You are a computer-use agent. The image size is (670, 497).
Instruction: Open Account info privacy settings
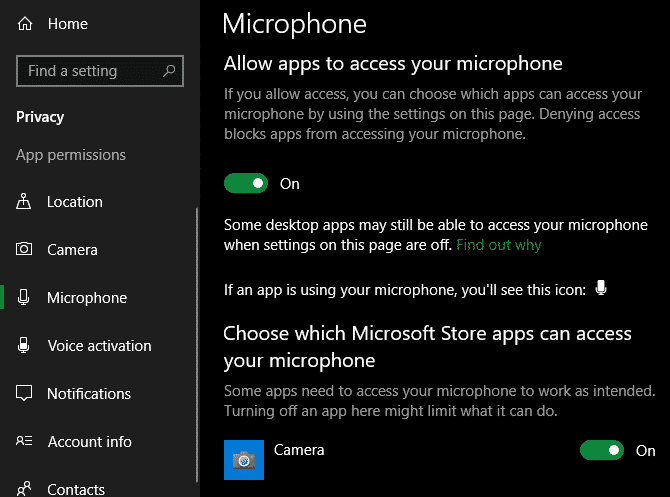pos(89,441)
